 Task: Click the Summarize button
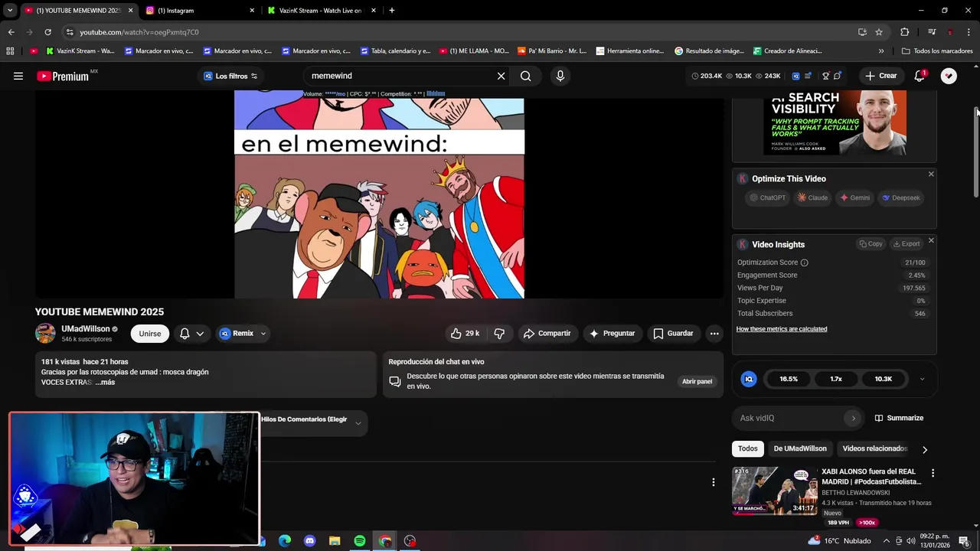[899, 418]
